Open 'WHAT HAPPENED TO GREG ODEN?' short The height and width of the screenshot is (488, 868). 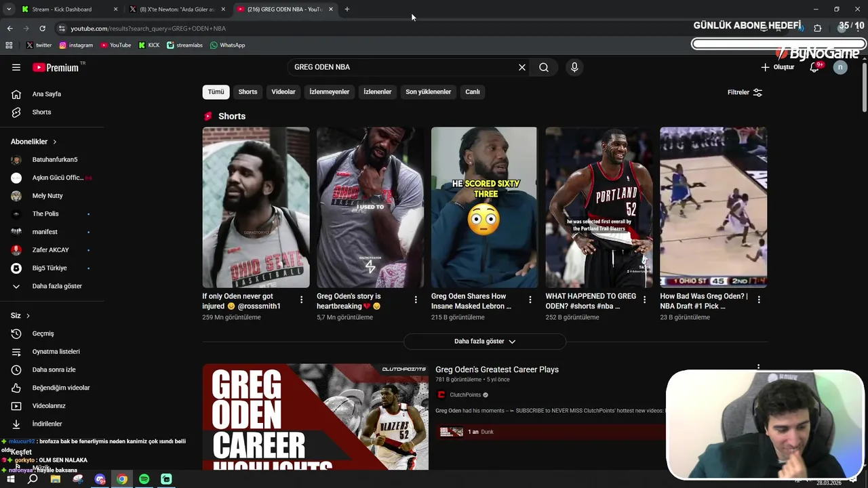599,207
